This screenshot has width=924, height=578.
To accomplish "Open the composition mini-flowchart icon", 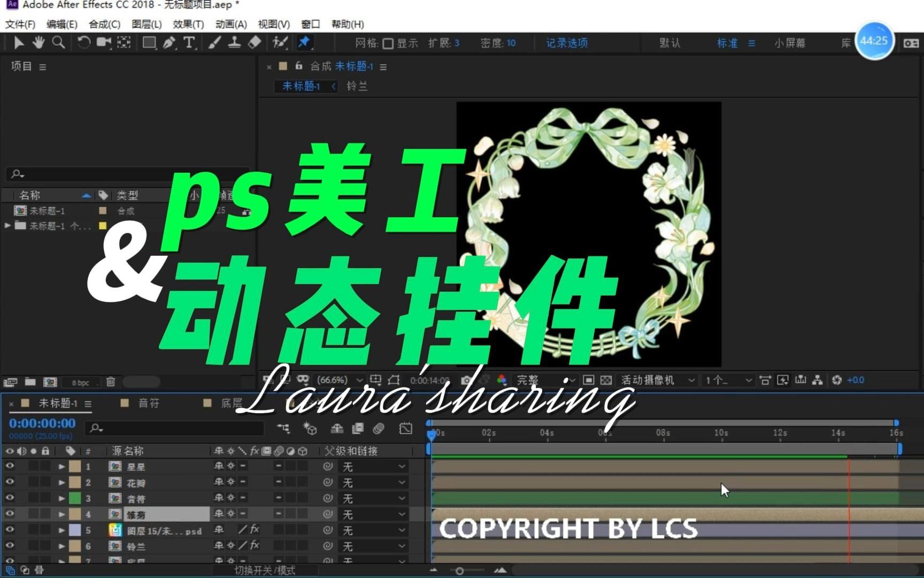I will click(283, 428).
